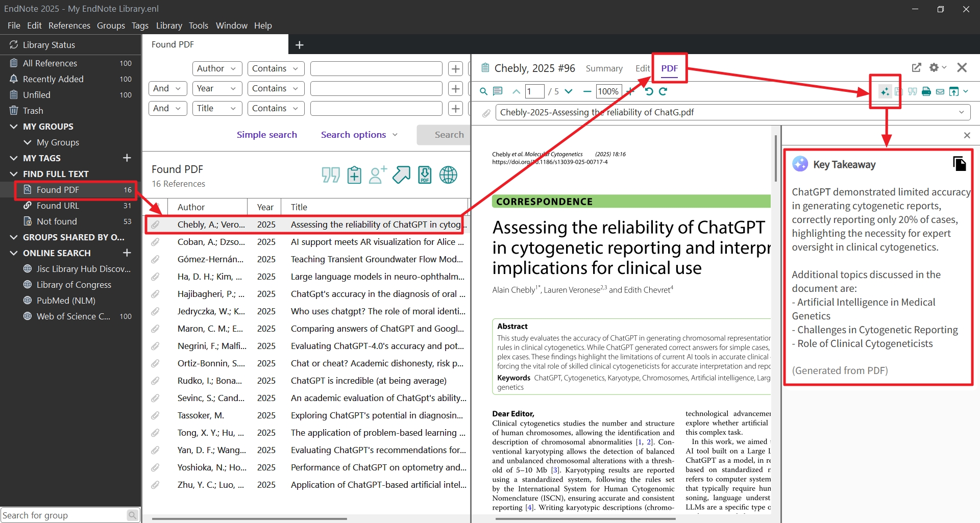Screen dimensions: 980x523
Task: Click the Find Full Text PDF download icon
Action: (425, 175)
